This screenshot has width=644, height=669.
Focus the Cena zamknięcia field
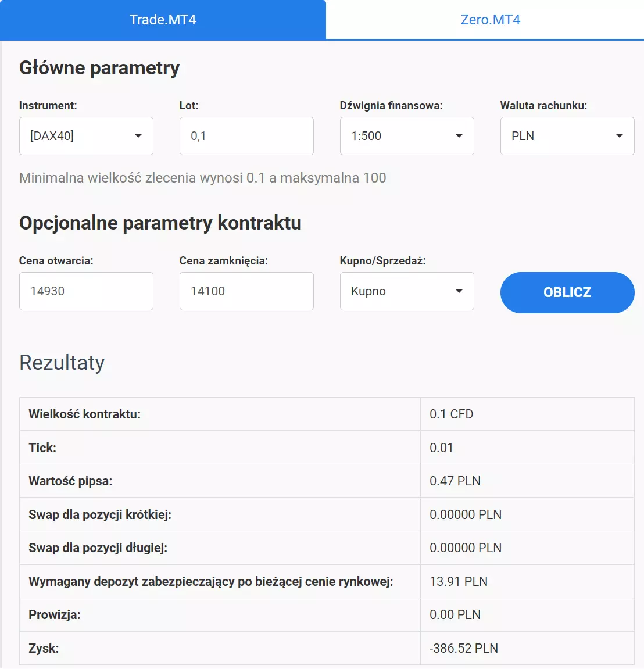[x=246, y=291]
